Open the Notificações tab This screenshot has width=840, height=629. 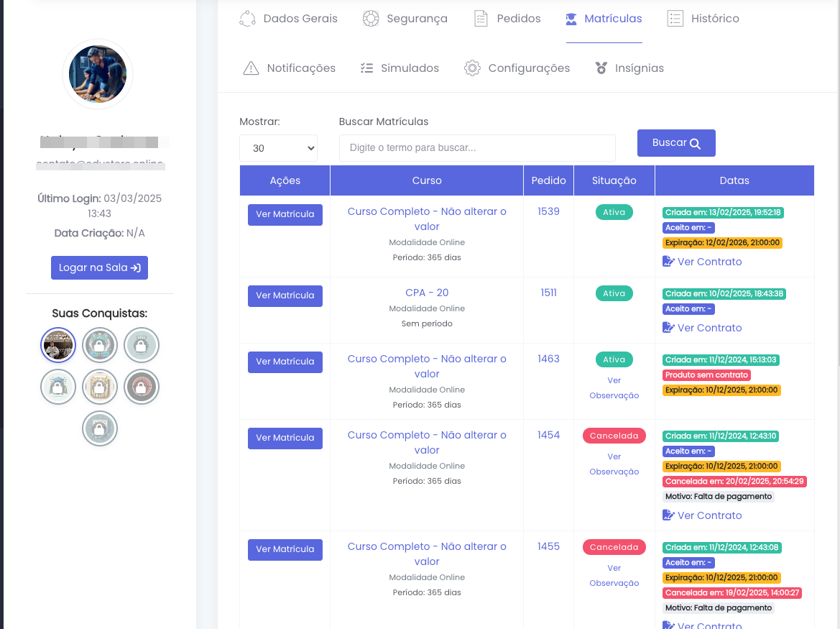click(290, 68)
